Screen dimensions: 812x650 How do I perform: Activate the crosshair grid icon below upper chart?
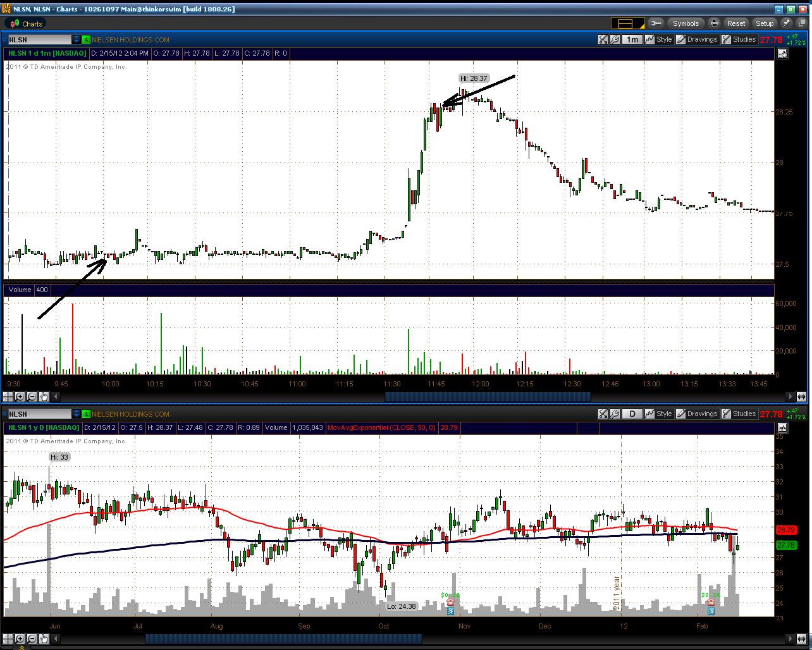pos(8,396)
